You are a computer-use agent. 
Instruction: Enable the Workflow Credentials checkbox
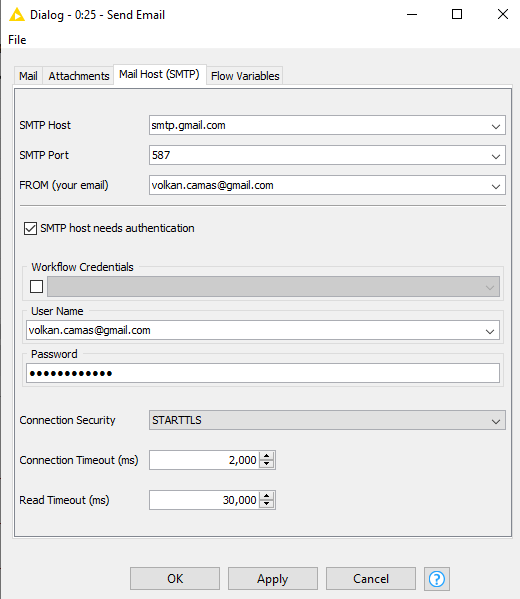(x=36, y=287)
